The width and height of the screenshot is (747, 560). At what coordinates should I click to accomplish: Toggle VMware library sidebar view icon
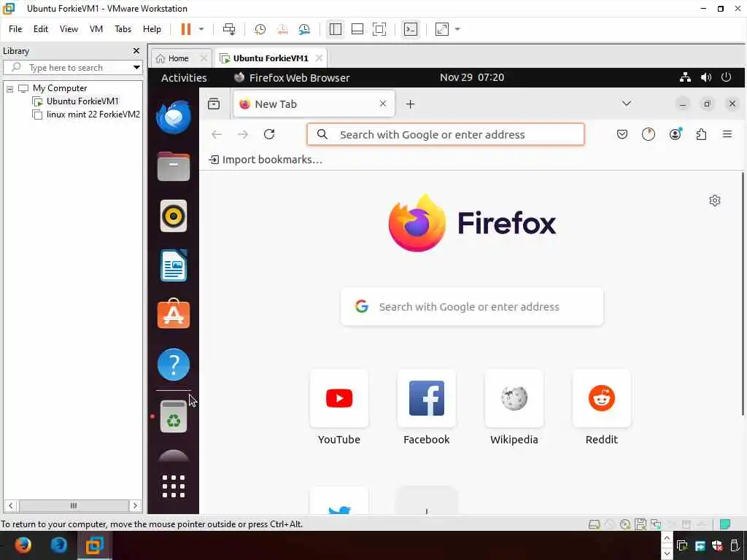click(x=336, y=29)
